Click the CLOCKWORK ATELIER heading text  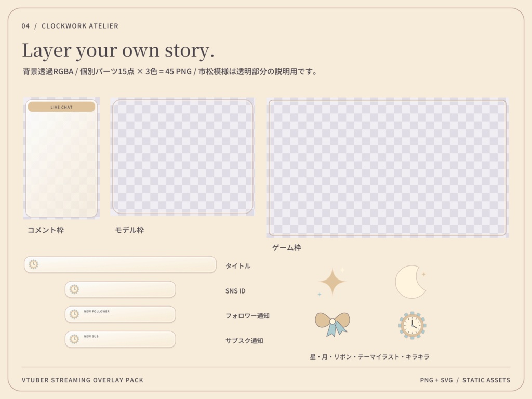(x=80, y=26)
